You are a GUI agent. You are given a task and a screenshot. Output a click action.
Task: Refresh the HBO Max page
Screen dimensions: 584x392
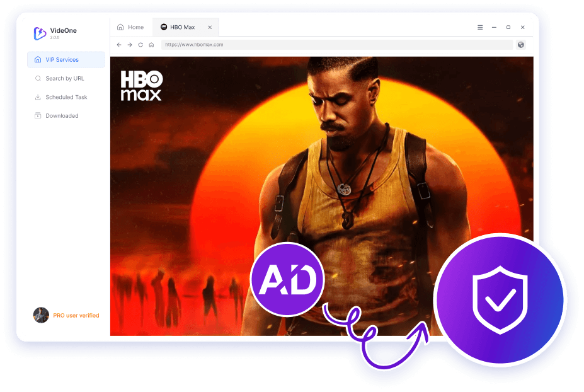[x=140, y=45]
